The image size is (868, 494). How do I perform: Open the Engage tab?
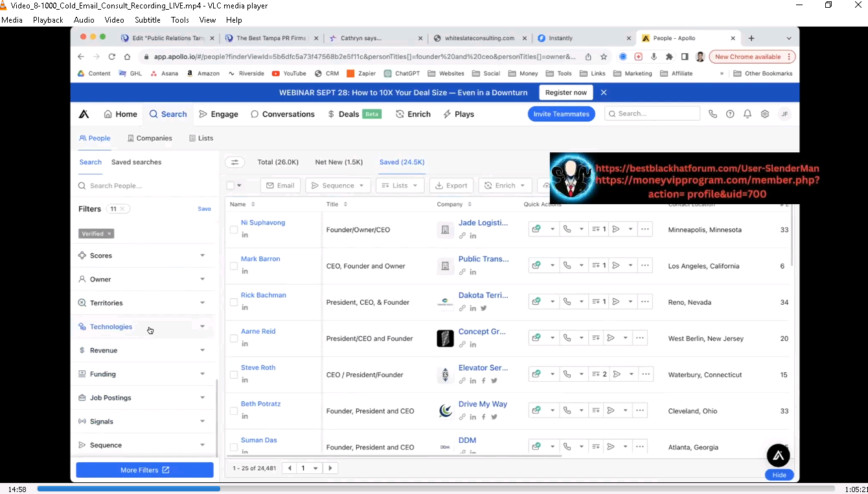(218, 114)
